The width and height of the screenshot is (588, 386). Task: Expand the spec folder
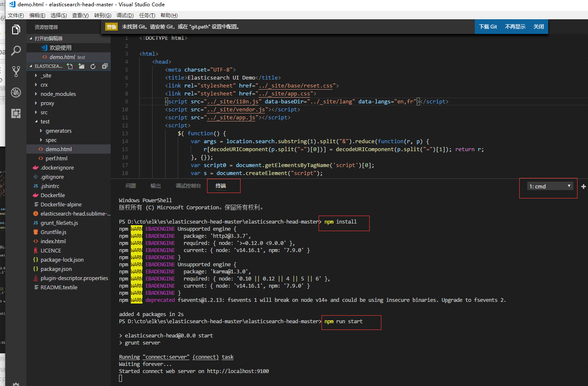51,140
